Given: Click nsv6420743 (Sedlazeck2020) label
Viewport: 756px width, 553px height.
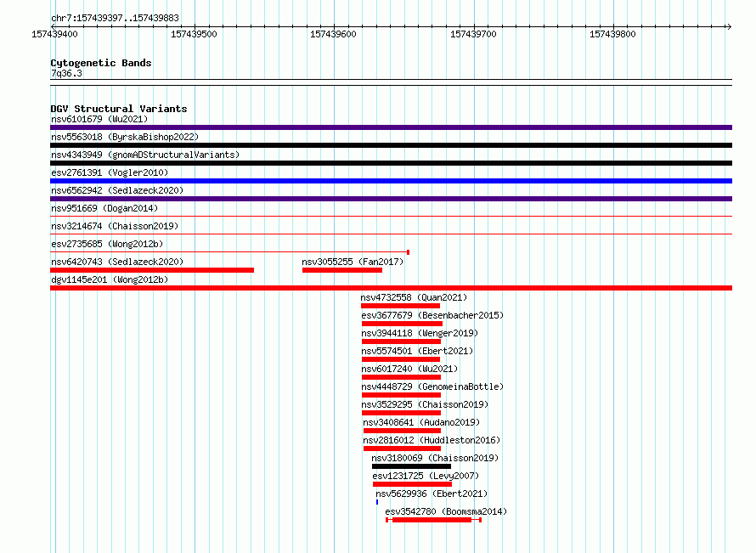Looking at the screenshot, I should click(x=117, y=262).
